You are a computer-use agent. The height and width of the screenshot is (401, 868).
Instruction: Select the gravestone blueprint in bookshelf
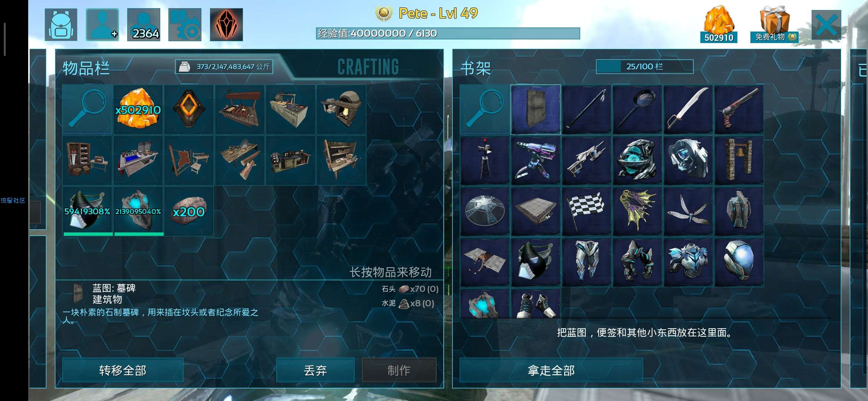click(x=536, y=110)
